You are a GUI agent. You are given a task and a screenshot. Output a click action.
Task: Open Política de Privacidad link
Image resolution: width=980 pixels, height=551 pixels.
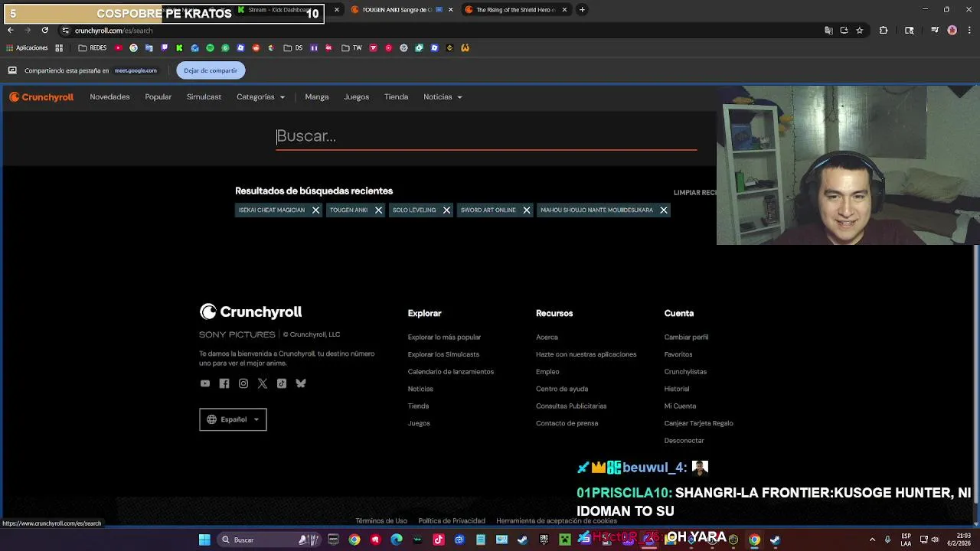click(x=452, y=521)
